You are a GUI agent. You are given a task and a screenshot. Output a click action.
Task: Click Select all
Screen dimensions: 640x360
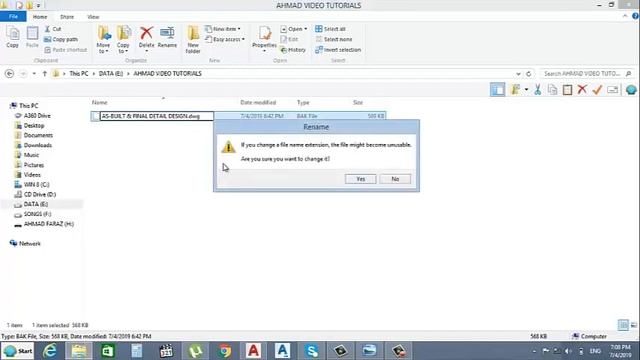click(330, 29)
